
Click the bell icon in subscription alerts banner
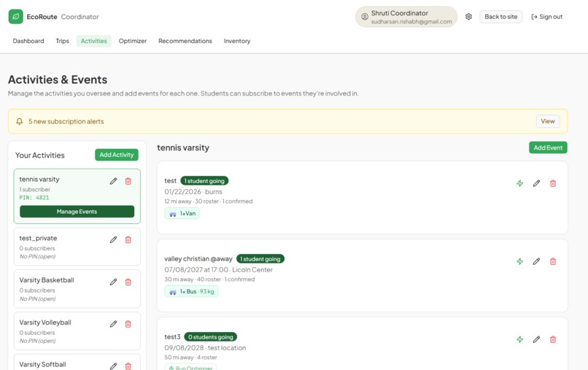click(x=20, y=121)
